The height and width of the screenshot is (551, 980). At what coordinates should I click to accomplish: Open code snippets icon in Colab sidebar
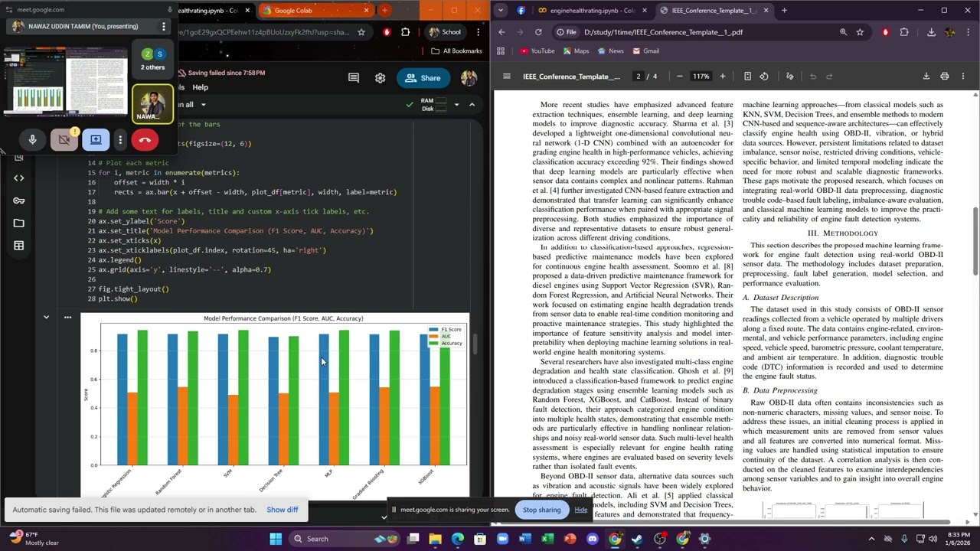point(19,178)
